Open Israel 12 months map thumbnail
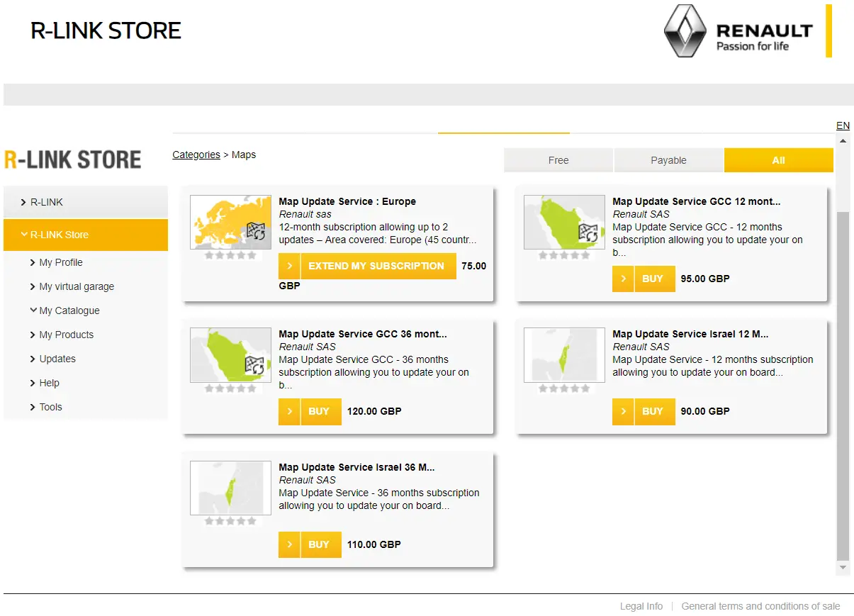This screenshot has width=854, height=616. (x=564, y=355)
